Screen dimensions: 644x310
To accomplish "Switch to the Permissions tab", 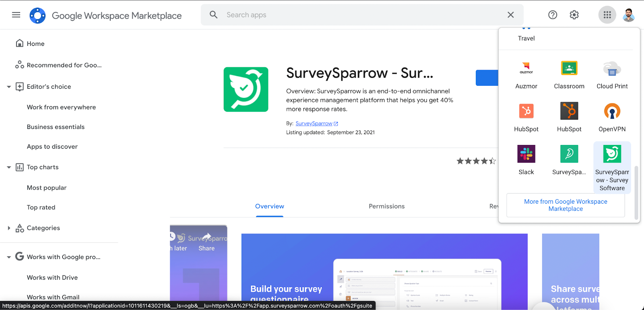I will pos(387,206).
